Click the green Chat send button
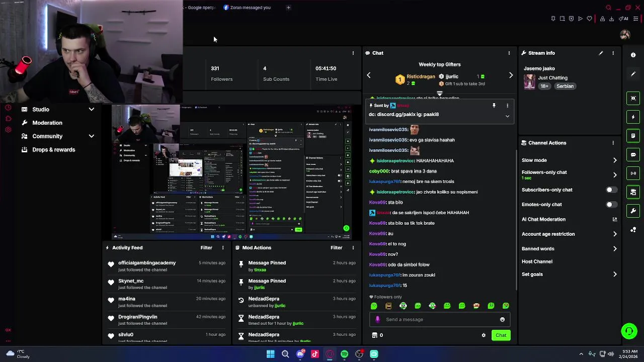644x362 pixels. 501,335
